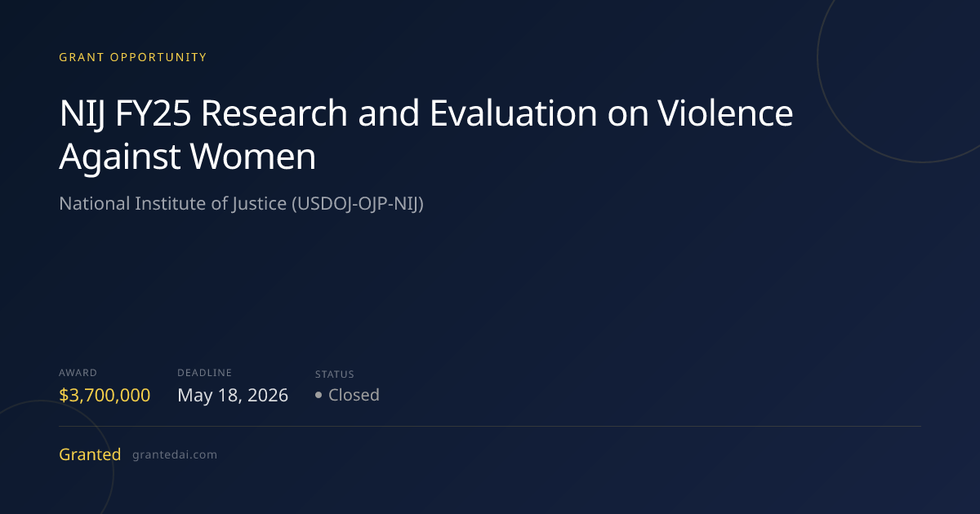
Task: Click the 'Closed' status text
Action: click(x=354, y=395)
